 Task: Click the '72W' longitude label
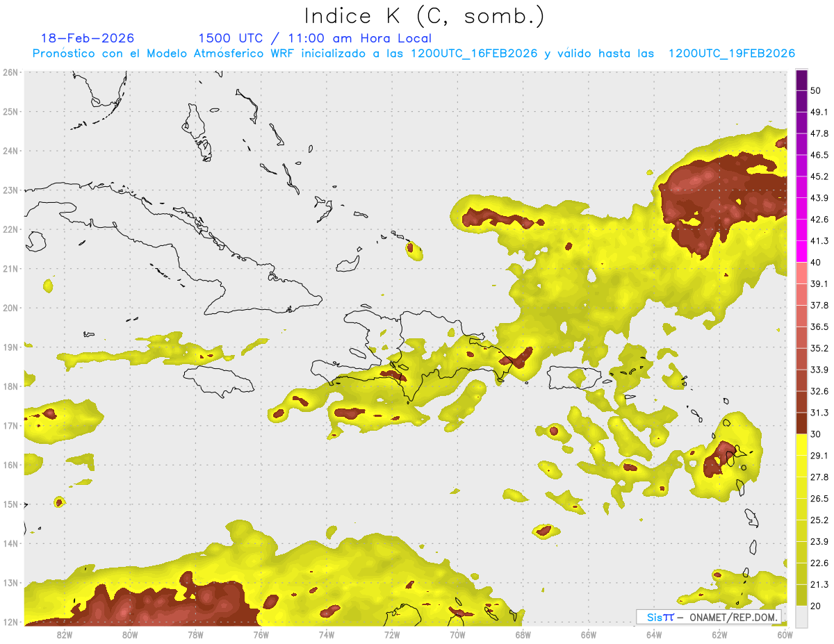click(392, 634)
